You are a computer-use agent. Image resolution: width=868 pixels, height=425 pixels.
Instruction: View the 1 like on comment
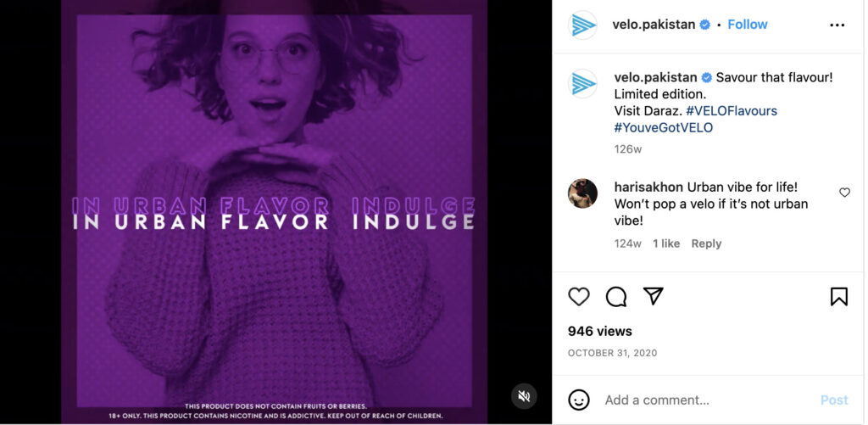point(666,243)
